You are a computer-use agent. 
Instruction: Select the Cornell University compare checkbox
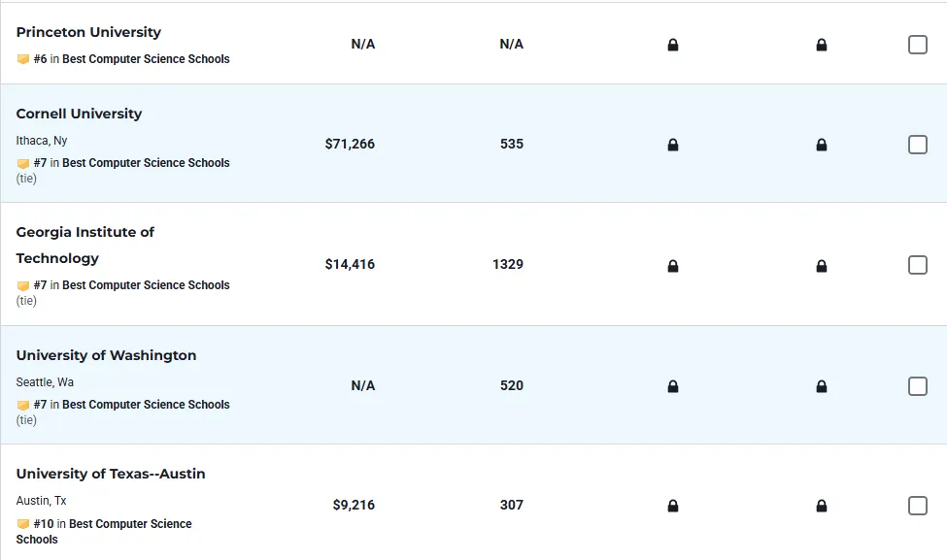coord(918,145)
